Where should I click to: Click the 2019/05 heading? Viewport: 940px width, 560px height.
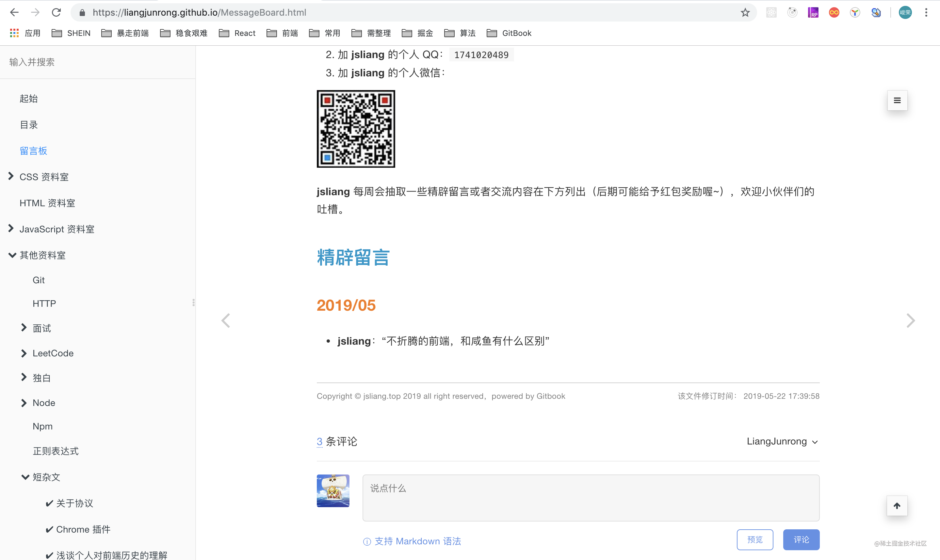click(346, 305)
